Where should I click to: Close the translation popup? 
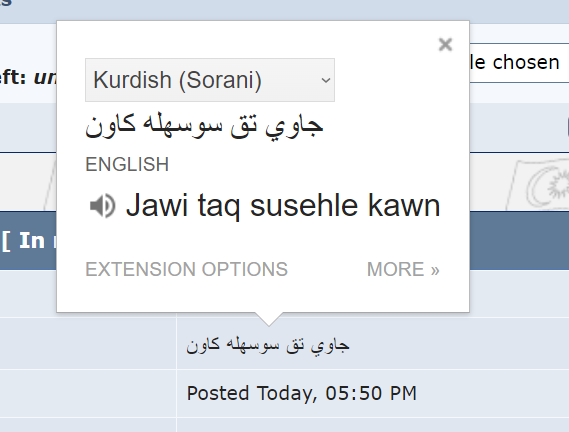(x=445, y=45)
